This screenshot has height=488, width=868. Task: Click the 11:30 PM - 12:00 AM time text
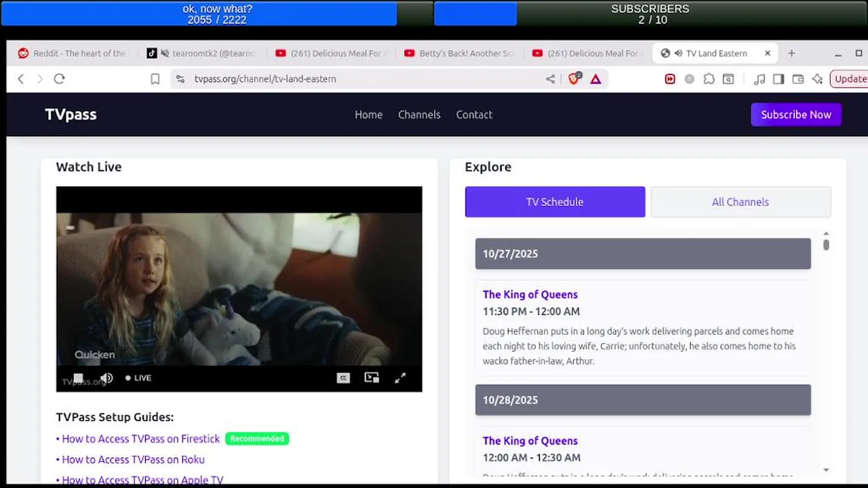click(x=531, y=312)
